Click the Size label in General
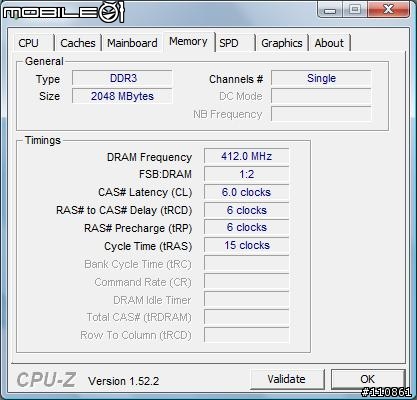 49,96
